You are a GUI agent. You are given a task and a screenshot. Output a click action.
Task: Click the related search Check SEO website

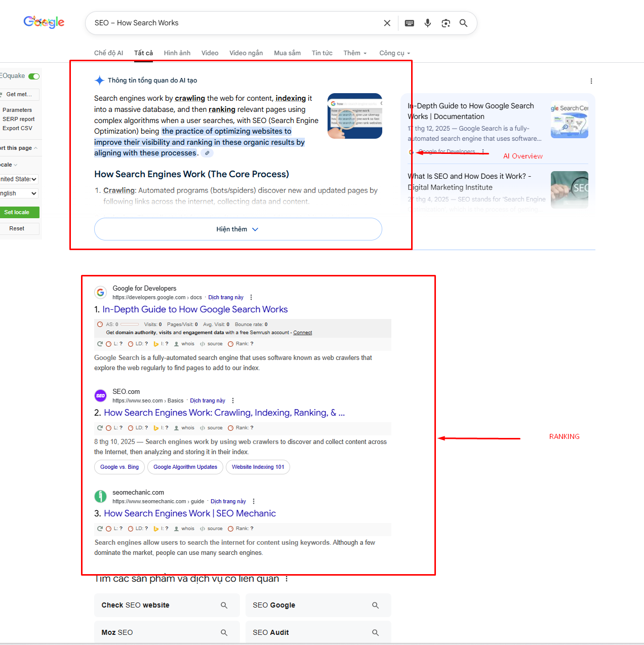coord(167,605)
